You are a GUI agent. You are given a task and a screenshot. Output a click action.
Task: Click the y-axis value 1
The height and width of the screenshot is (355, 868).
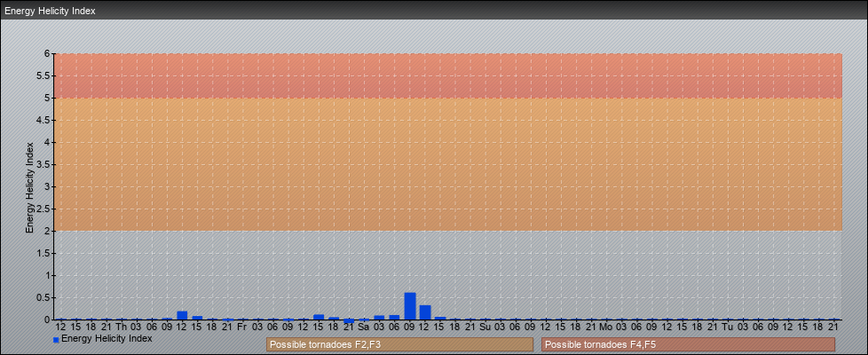point(48,275)
